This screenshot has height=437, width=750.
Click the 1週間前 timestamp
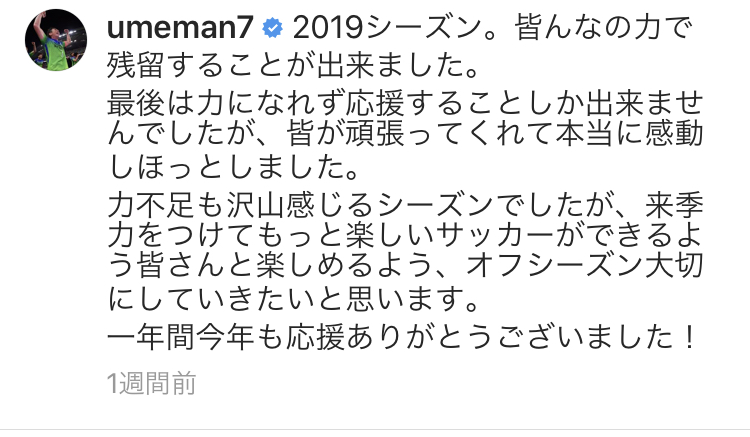click(x=150, y=383)
